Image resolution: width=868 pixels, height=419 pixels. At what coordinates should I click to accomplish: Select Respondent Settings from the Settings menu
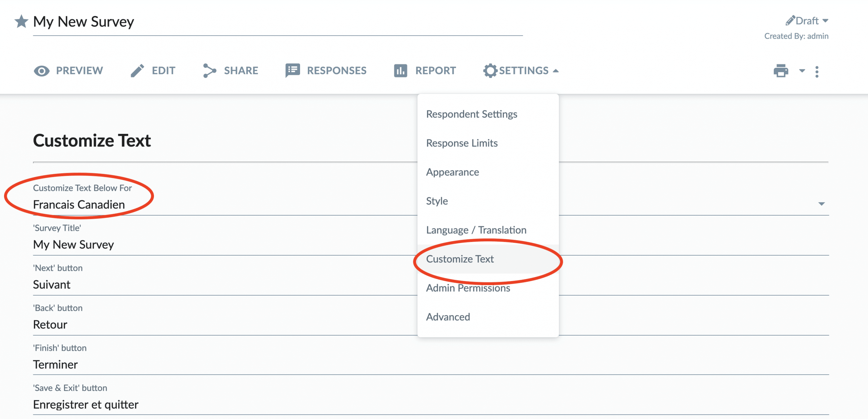(x=472, y=114)
